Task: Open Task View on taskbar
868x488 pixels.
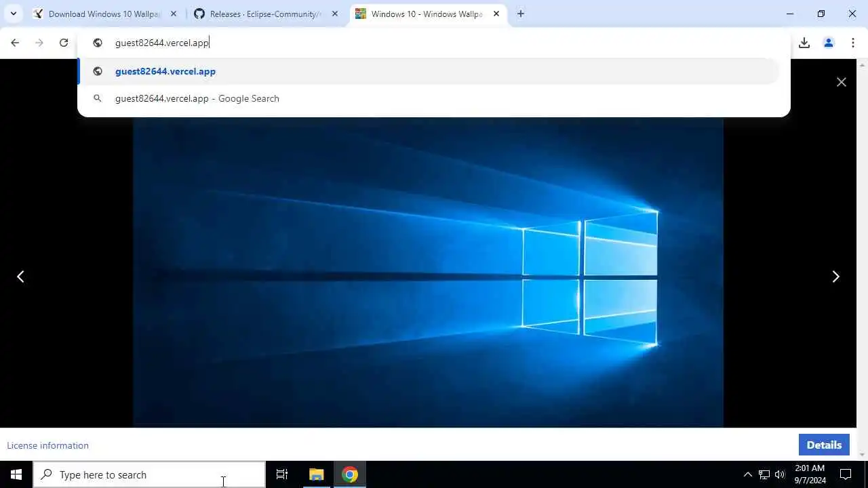Action: coord(282,474)
